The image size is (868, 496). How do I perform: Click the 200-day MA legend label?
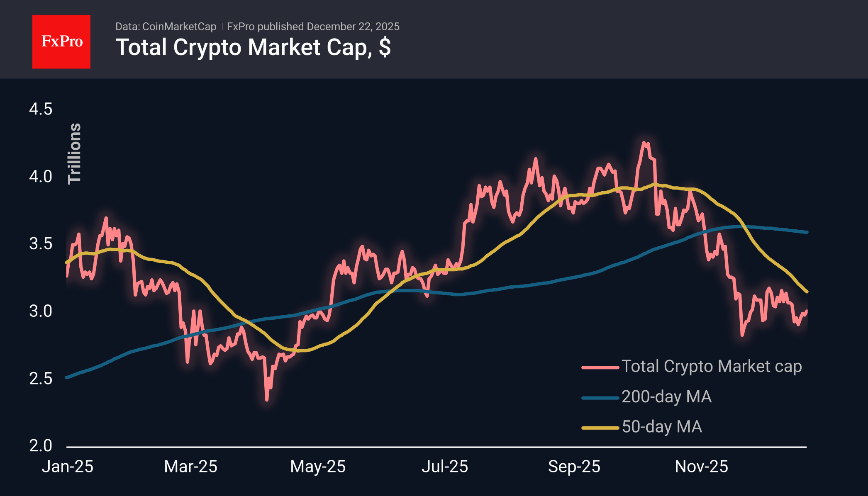click(666, 396)
